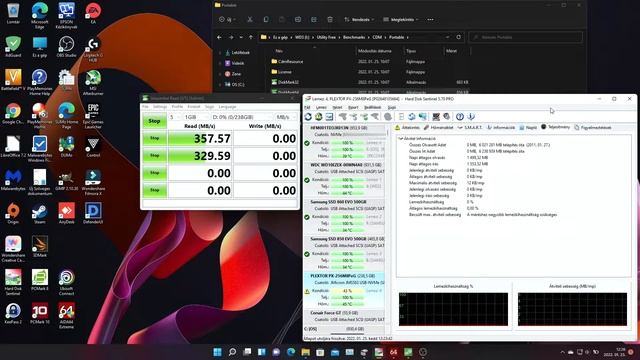Click the CdmResource folder in Explorer list

(287, 62)
